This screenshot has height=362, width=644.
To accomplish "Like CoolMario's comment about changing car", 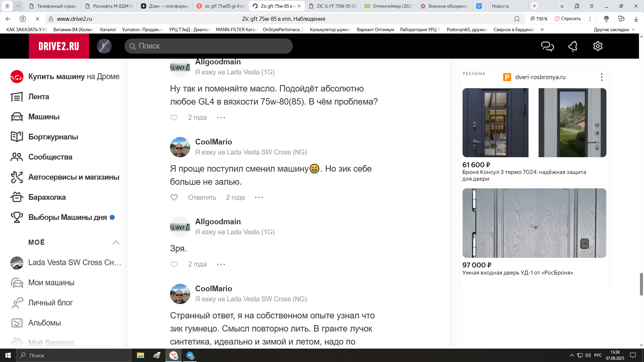I will coord(174,197).
